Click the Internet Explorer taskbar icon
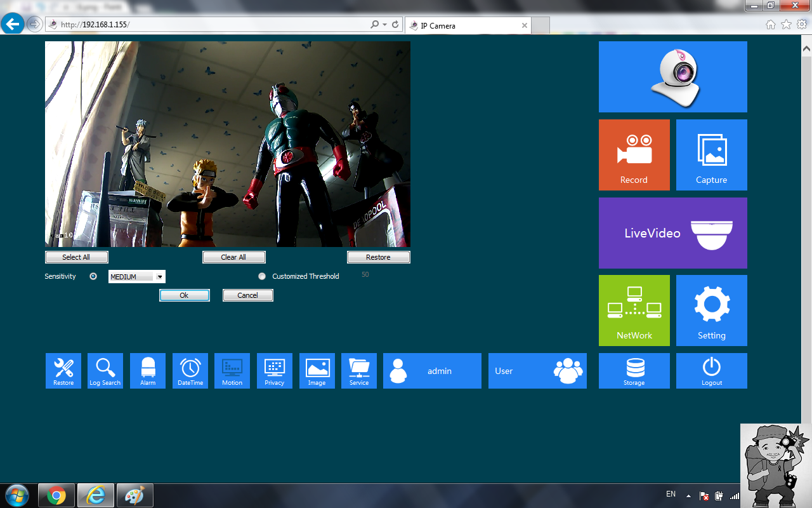The width and height of the screenshot is (812, 508). [x=96, y=495]
